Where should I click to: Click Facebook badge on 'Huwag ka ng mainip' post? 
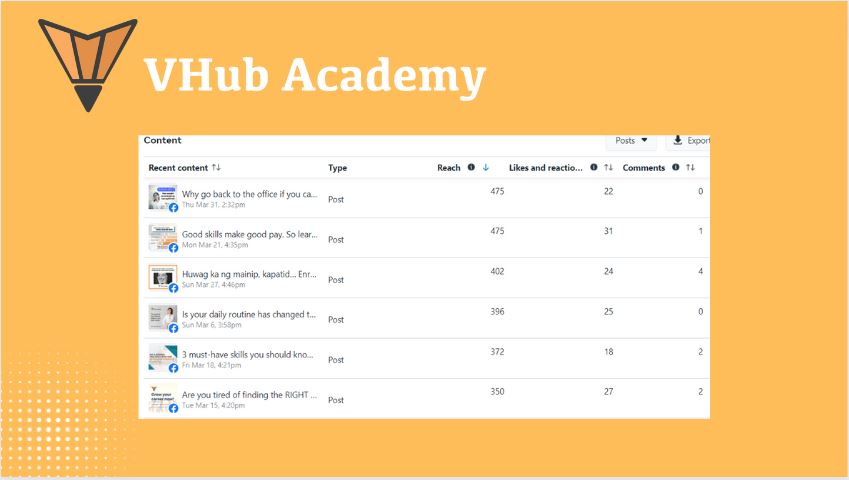(173, 288)
